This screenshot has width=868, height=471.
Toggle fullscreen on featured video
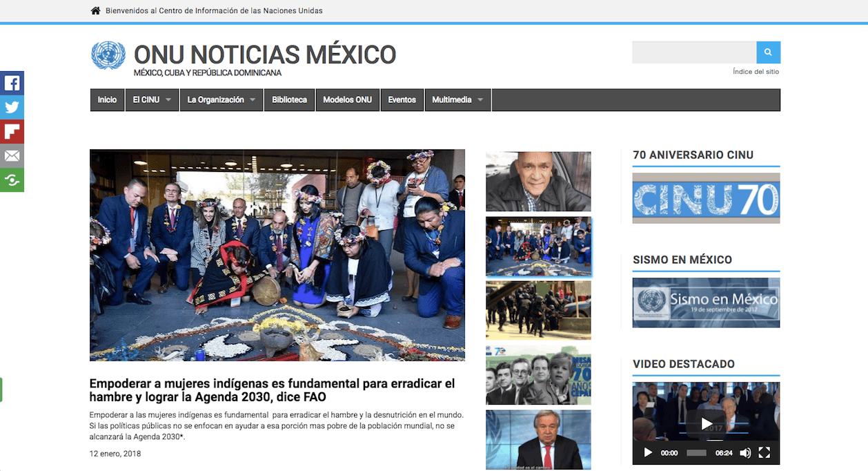[x=765, y=453]
